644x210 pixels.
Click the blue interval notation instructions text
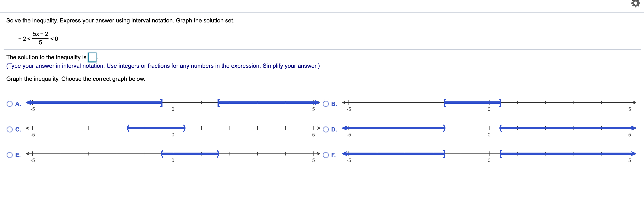(x=163, y=66)
